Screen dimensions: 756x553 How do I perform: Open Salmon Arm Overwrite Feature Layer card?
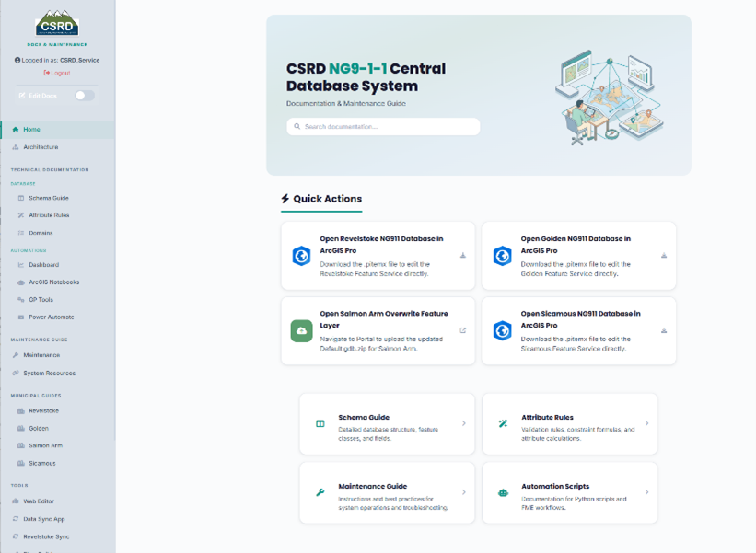pyautogui.click(x=378, y=331)
